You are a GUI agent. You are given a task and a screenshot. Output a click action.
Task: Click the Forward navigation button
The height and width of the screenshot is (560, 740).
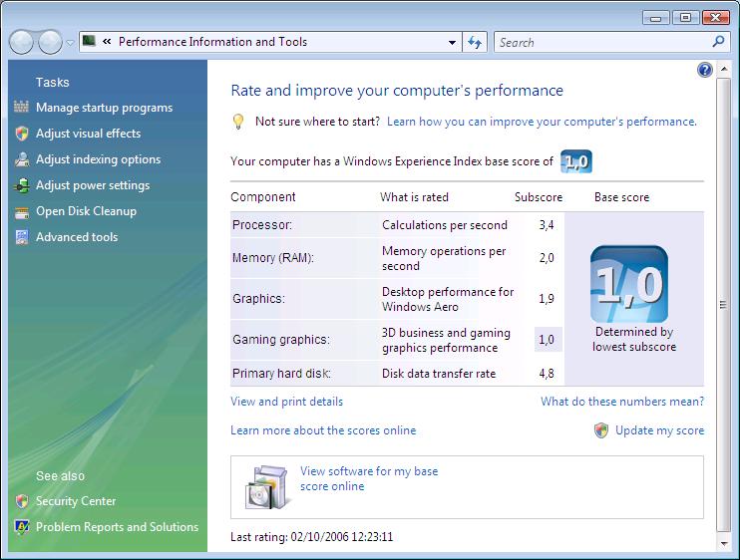point(50,42)
